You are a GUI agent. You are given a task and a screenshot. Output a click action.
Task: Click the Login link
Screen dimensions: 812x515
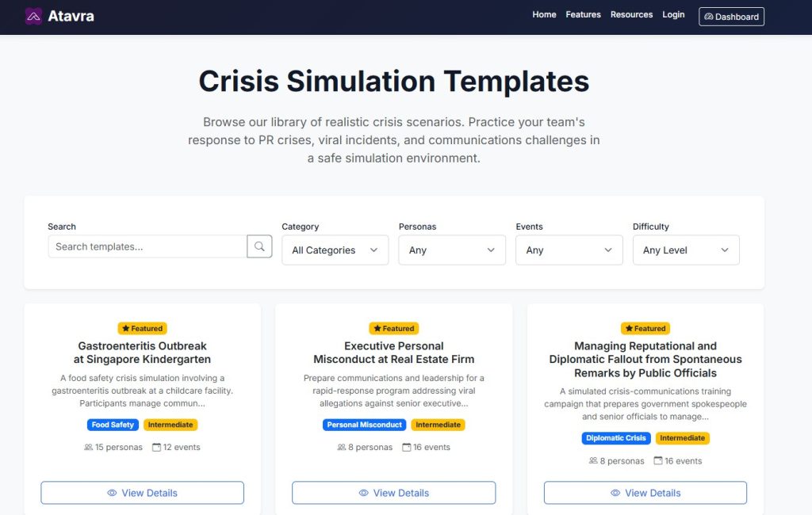[x=673, y=15]
